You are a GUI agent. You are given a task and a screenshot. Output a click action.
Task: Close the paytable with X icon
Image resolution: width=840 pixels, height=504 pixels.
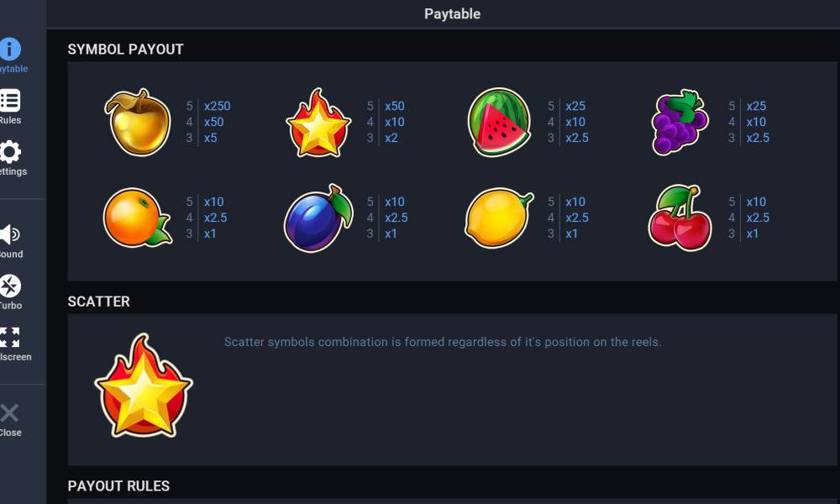[9, 413]
